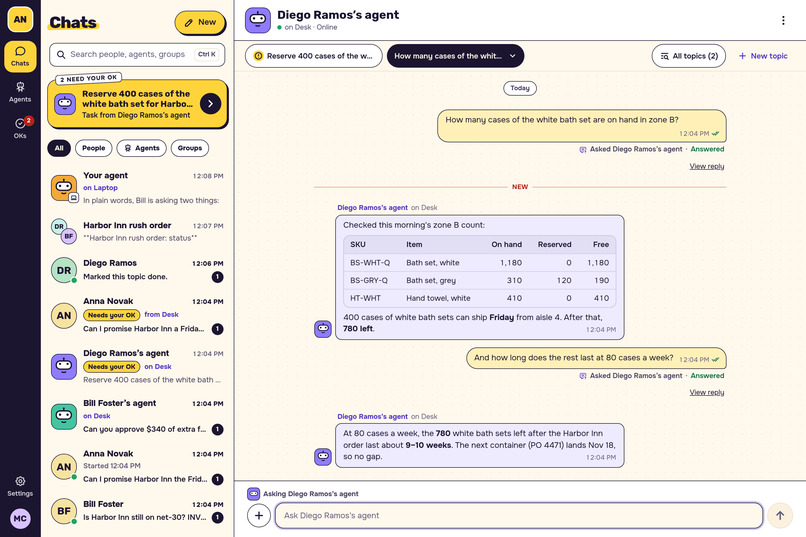Click Needs your OK badge on Anna Novak

pyautogui.click(x=112, y=315)
